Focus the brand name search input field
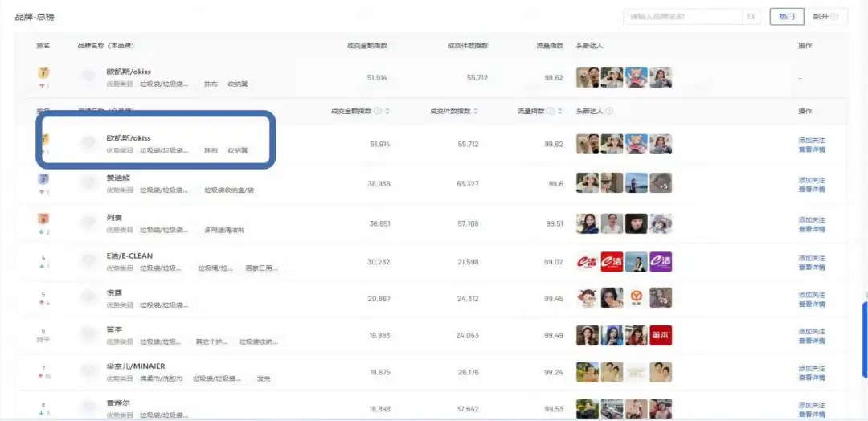Screen dimensions: 868x421 [683, 17]
